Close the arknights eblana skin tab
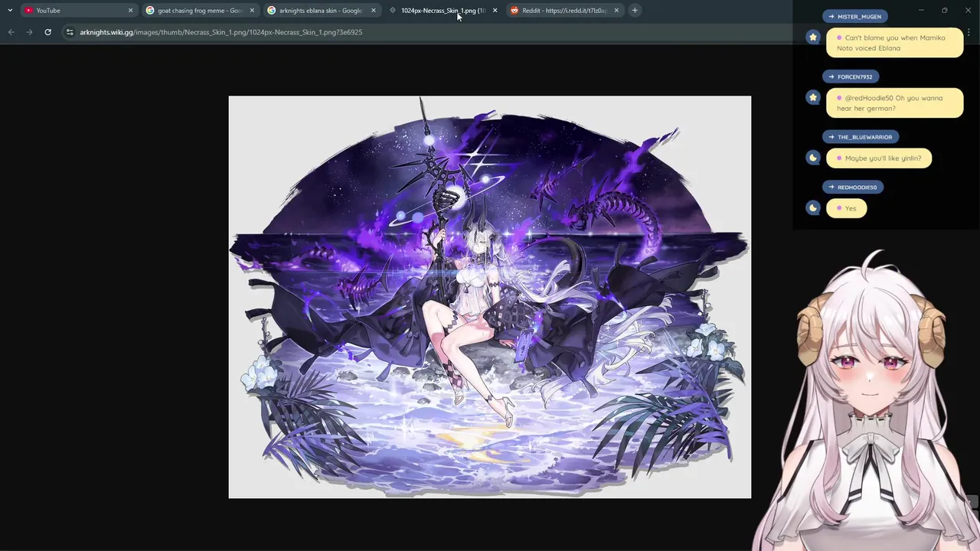The height and width of the screenshot is (551, 980). click(x=373, y=10)
